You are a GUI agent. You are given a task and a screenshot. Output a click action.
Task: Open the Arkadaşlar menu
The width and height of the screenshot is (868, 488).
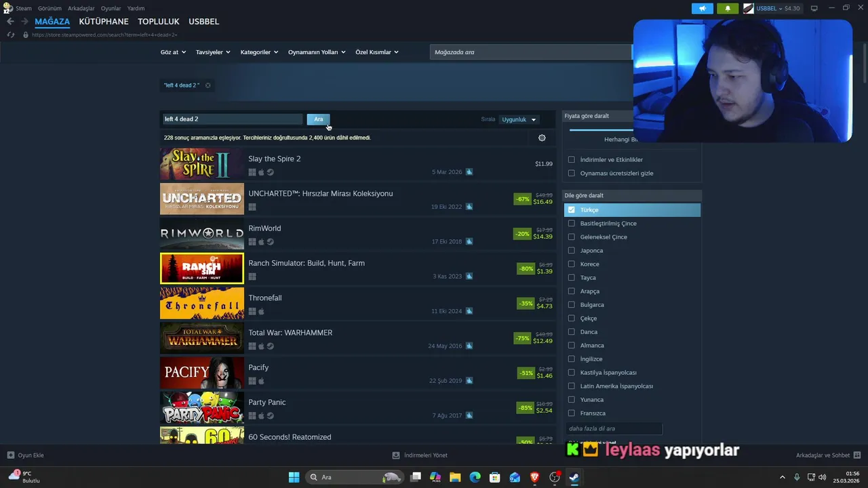(81, 8)
